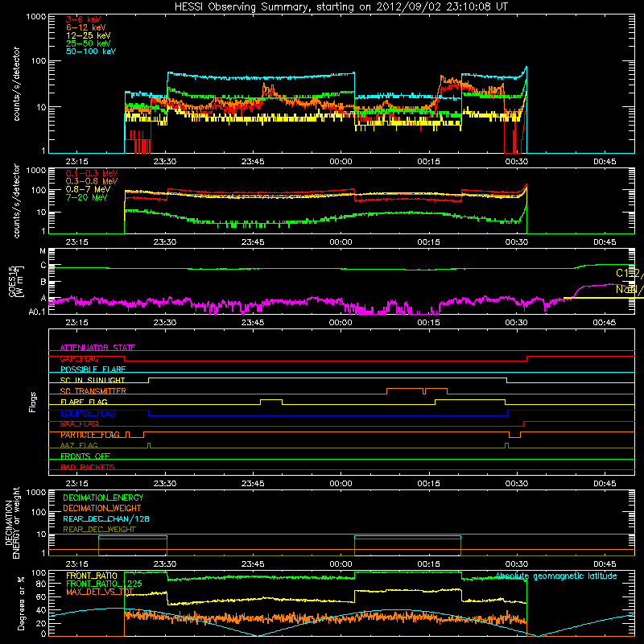Select the SC_IN_SUNLIGHT flag label
This screenshot has height=644, width=644.
93,380
